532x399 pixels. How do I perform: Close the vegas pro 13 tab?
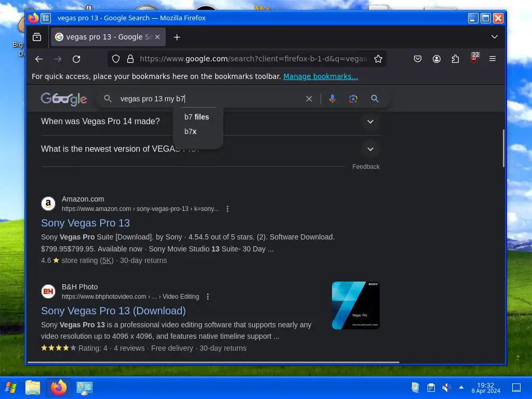[157, 37]
